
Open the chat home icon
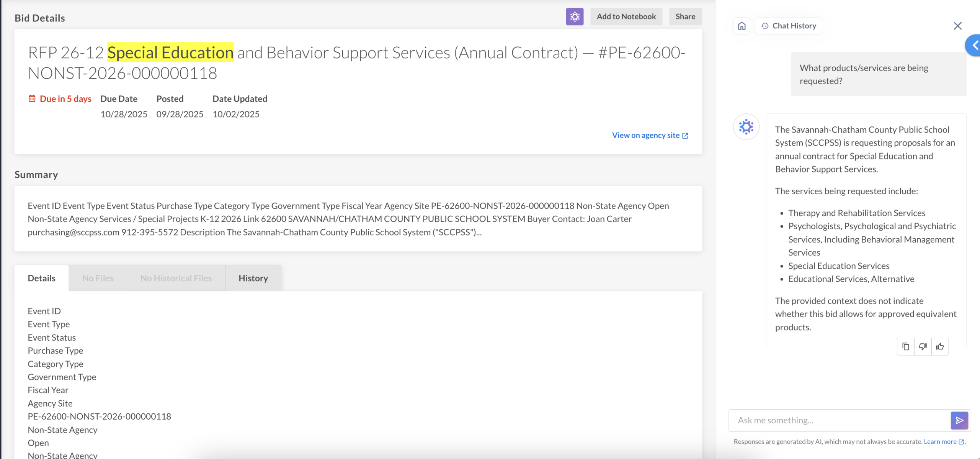[x=742, y=26]
